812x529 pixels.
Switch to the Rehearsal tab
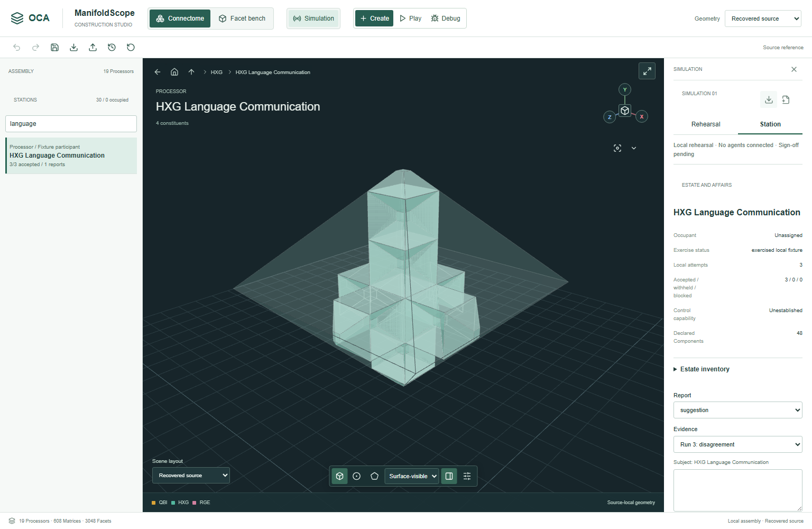tap(706, 124)
